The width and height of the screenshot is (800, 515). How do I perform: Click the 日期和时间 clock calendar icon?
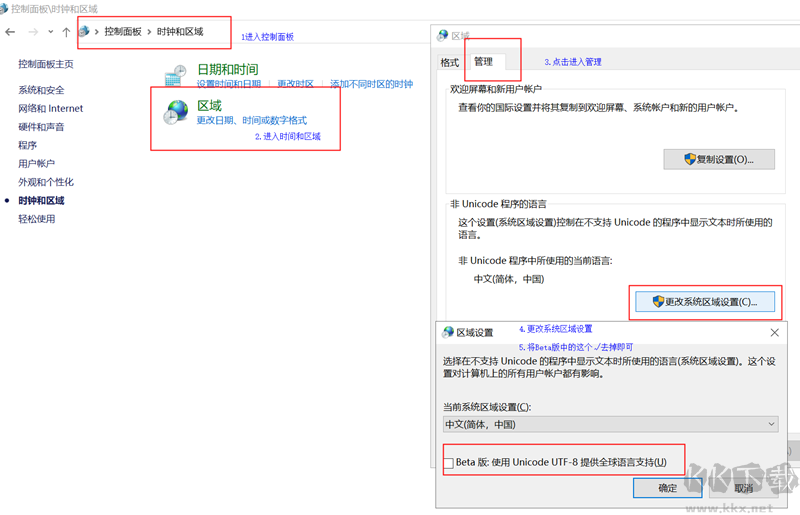pos(176,76)
